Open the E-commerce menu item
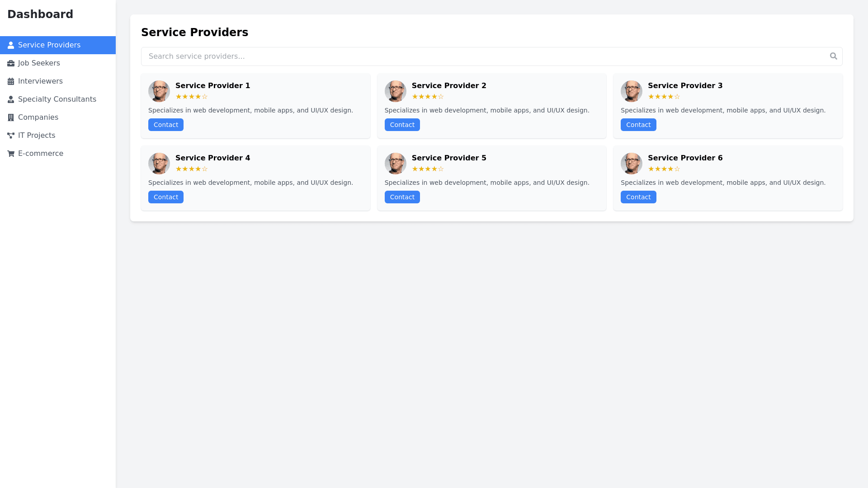 41,154
